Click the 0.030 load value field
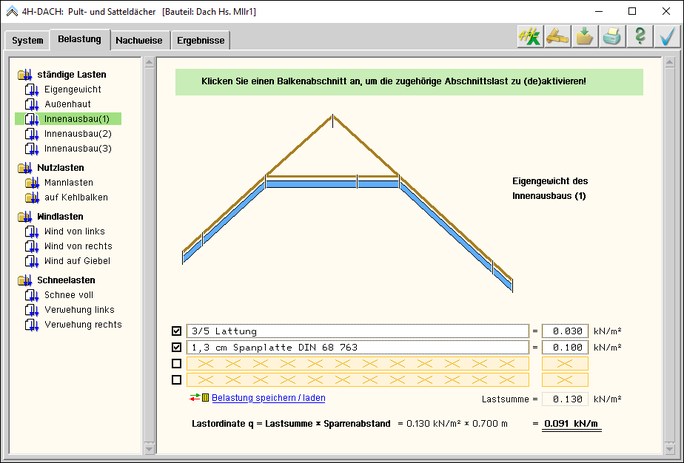This screenshot has width=684, height=463. [x=564, y=331]
